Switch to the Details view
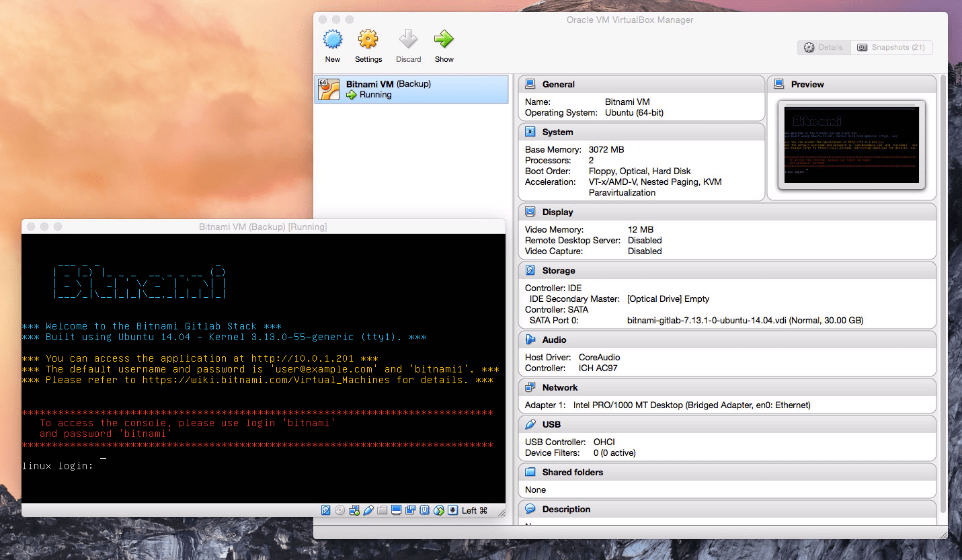This screenshot has width=962, height=560. tap(824, 48)
